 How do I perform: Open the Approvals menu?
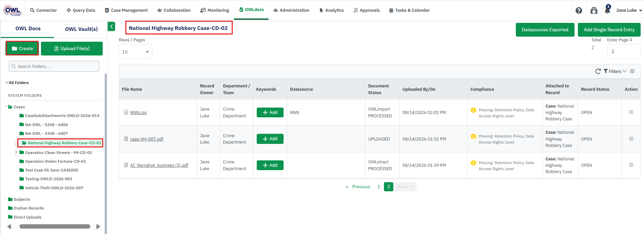pyautogui.click(x=367, y=10)
